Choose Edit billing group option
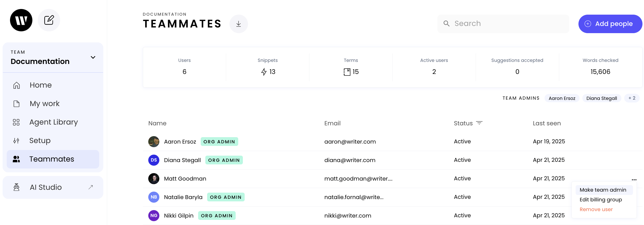This screenshot has height=225, width=644. coord(601,200)
